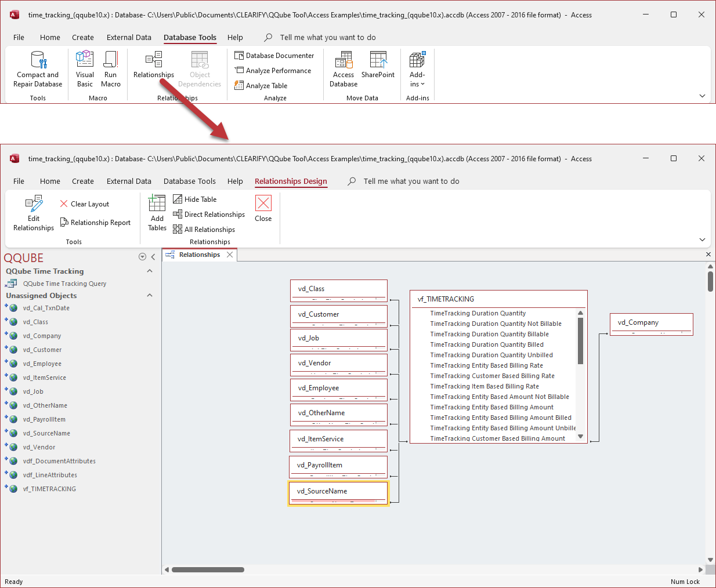
Task: Select vd_Employee table box in diagram
Action: (x=339, y=390)
